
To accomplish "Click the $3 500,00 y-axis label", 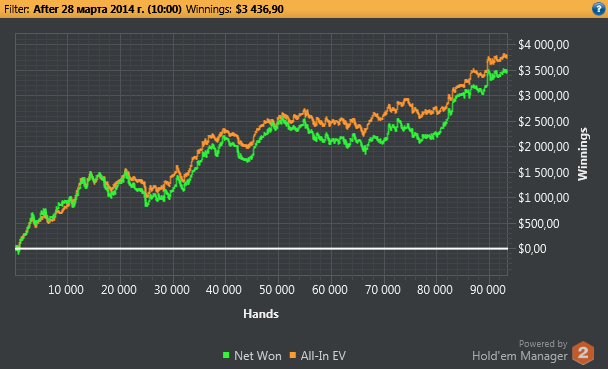I will click(x=544, y=71).
